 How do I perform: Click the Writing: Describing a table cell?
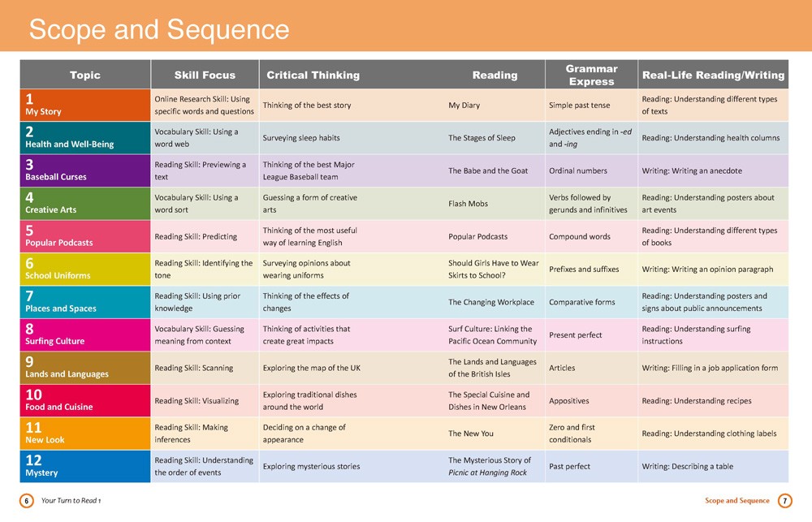687,467
